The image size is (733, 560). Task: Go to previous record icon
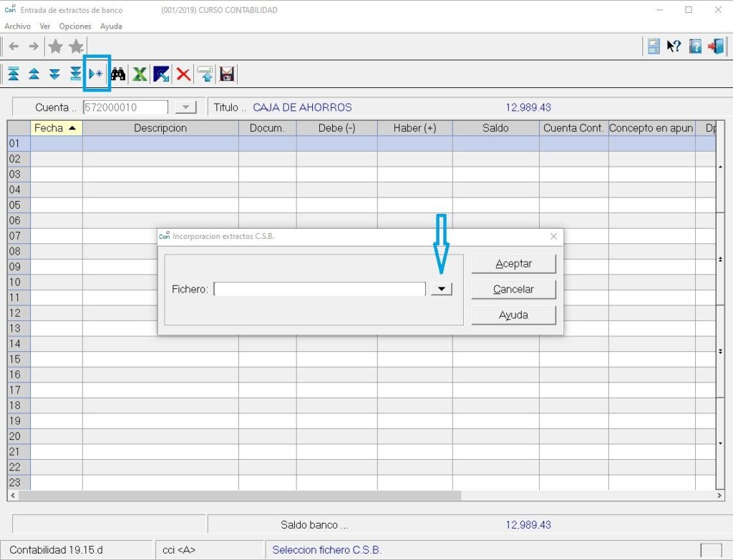point(34,74)
